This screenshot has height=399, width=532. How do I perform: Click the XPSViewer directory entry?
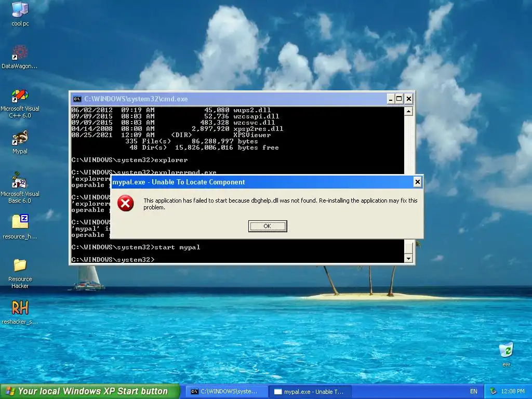171,135
